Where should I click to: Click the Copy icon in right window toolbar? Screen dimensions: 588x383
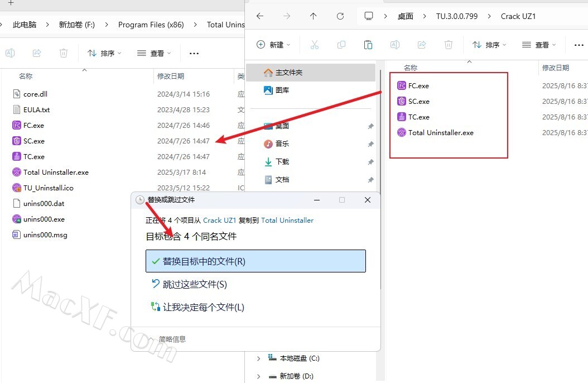tap(341, 45)
